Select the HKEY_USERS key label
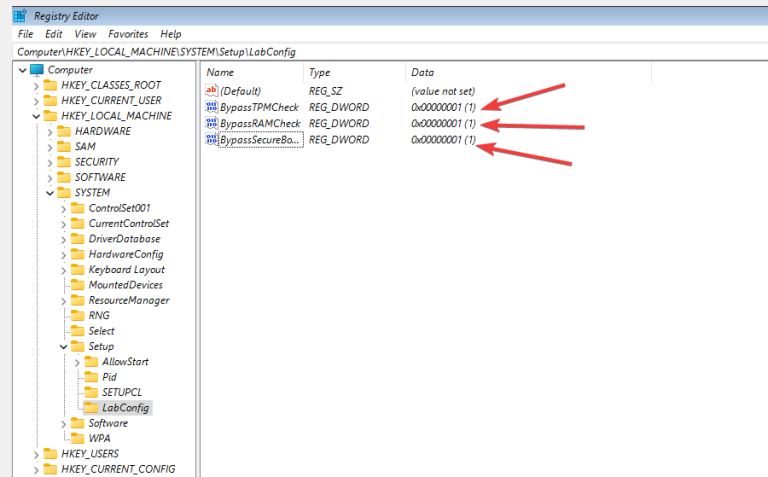Screen dimensions: 768x477 [90, 453]
